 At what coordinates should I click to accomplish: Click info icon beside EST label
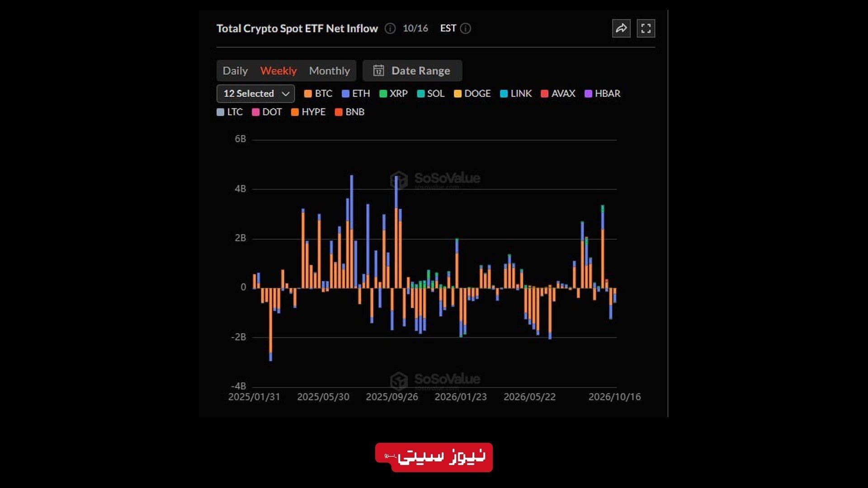coord(466,28)
